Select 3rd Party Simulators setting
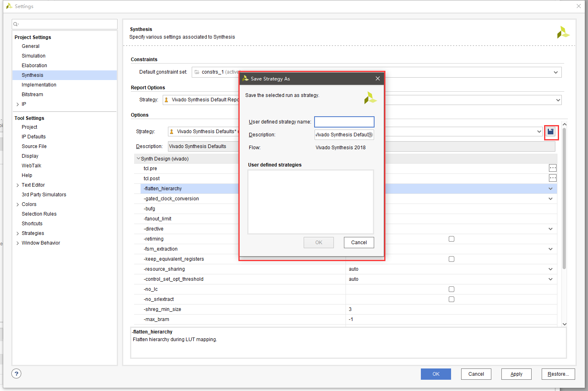 44,195
